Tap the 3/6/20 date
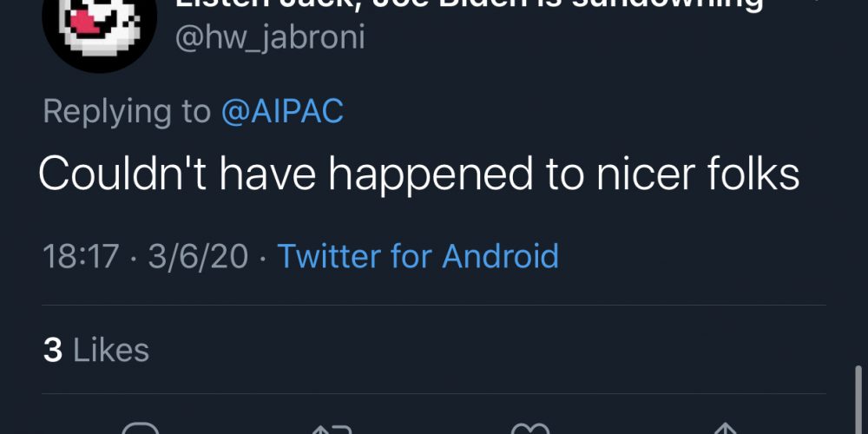 coord(198,256)
